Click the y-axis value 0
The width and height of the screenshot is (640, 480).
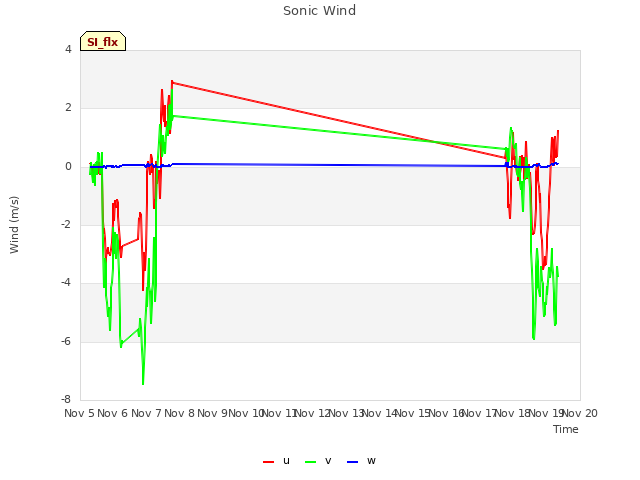[68, 167]
